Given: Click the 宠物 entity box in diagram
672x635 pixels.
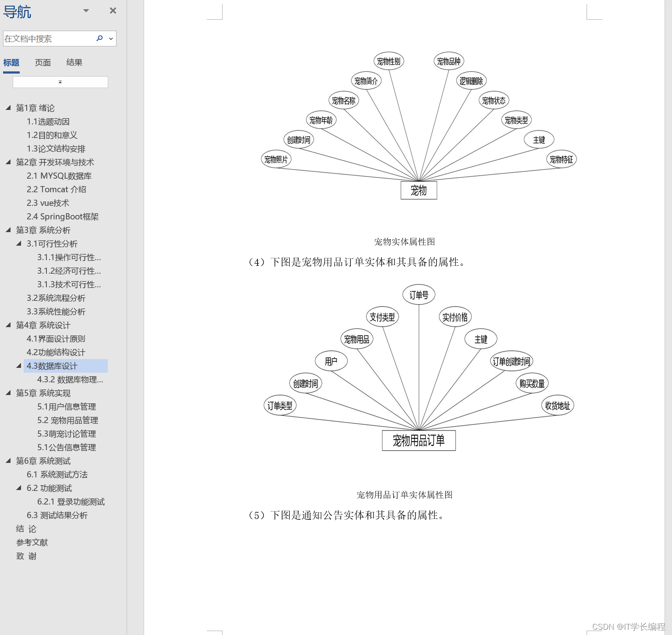Looking at the screenshot, I should [419, 190].
